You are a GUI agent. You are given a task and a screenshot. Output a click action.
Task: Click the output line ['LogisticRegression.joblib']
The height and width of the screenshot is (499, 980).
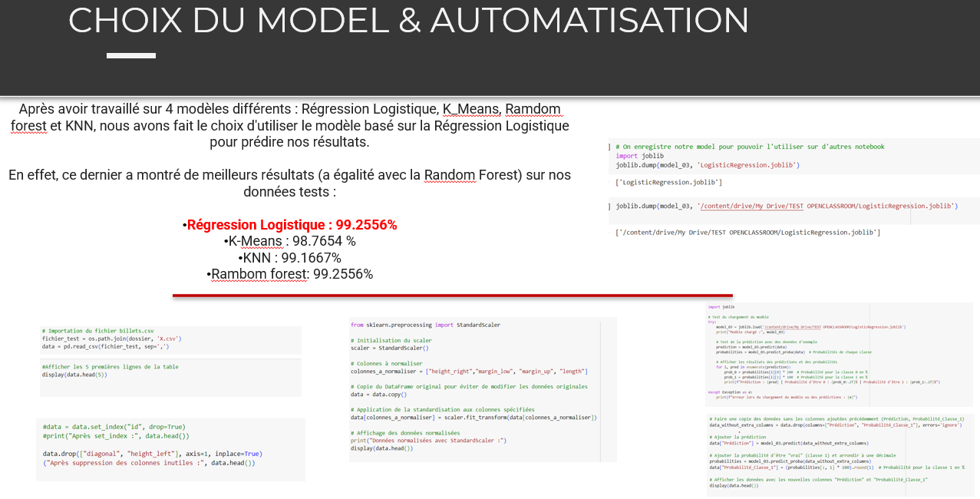(x=668, y=183)
